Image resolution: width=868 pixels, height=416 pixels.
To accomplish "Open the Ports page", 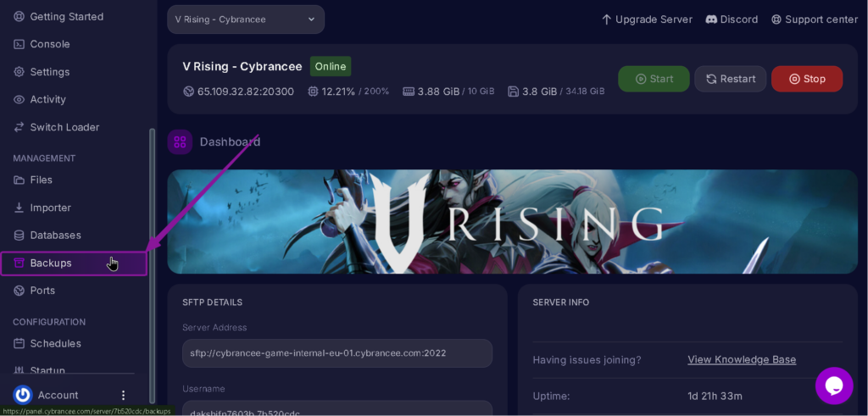I will click(x=42, y=291).
